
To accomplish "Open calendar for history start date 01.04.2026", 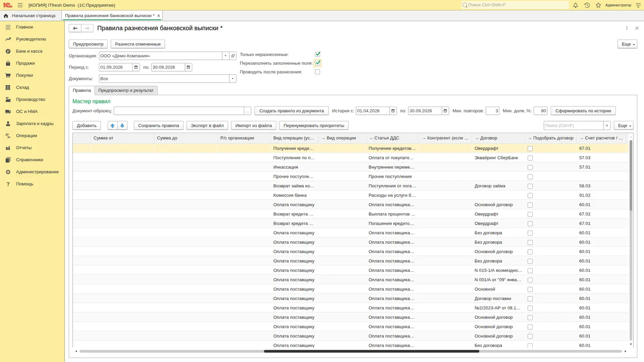I will tap(393, 111).
